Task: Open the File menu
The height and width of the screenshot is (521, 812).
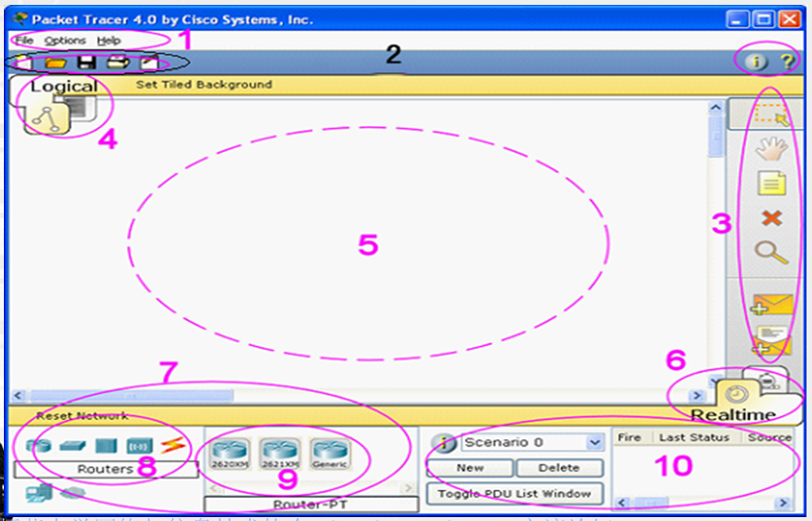Action: coord(23,41)
